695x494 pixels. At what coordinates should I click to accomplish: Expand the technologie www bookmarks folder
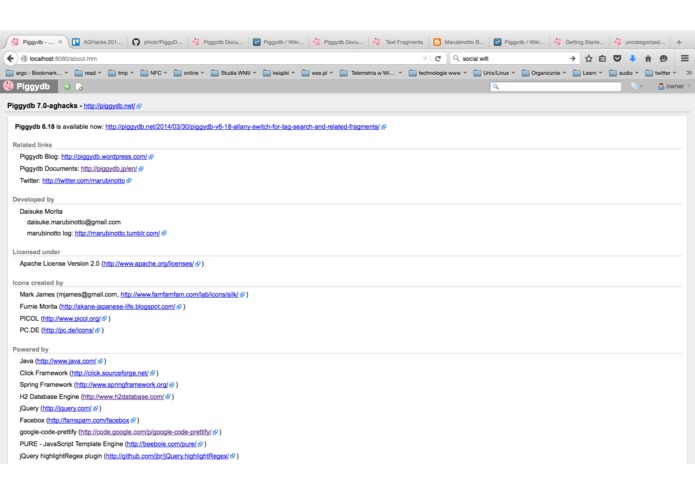pos(438,73)
